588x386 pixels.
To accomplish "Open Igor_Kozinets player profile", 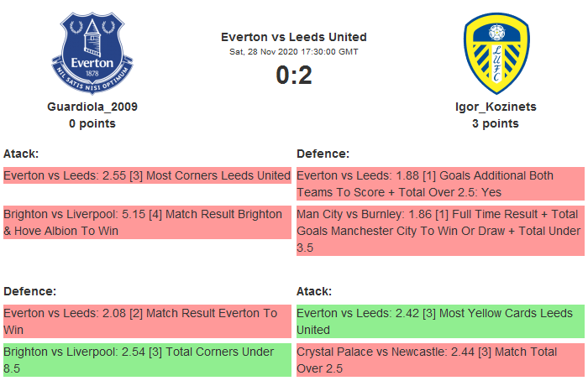I will (x=495, y=107).
